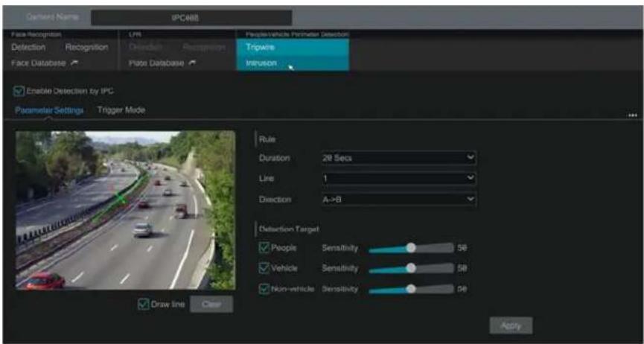Toggle the People detection checkbox

pos(264,248)
